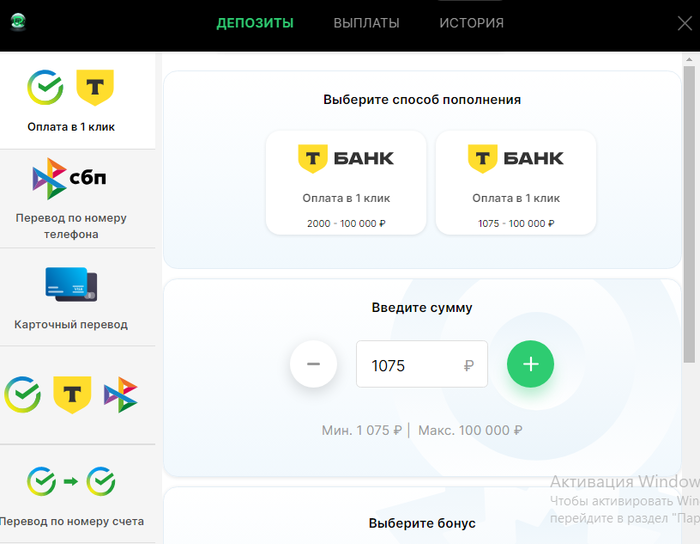Click the Мин. 1 075 ₽ text
Image resolution: width=700 pixels, height=544 pixels.
click(x=362, y=430)
